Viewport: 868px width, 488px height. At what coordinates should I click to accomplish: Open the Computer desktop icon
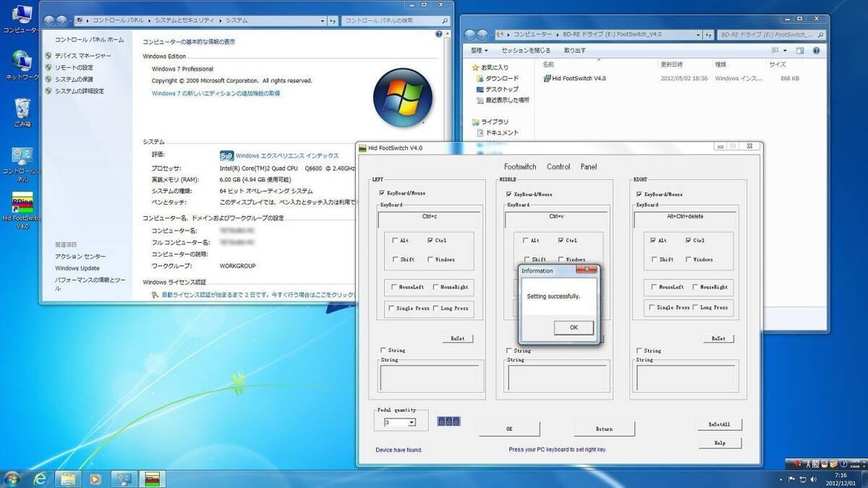point(21,20)
